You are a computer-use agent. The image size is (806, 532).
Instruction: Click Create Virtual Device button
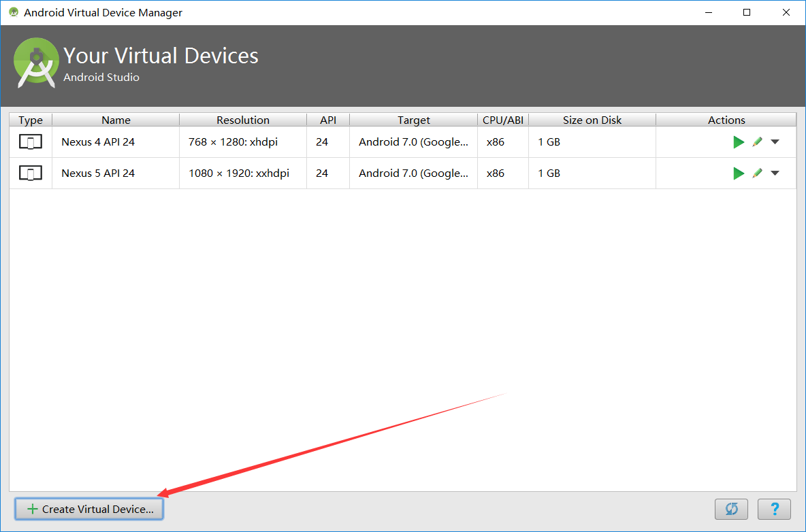coord(89,509)
